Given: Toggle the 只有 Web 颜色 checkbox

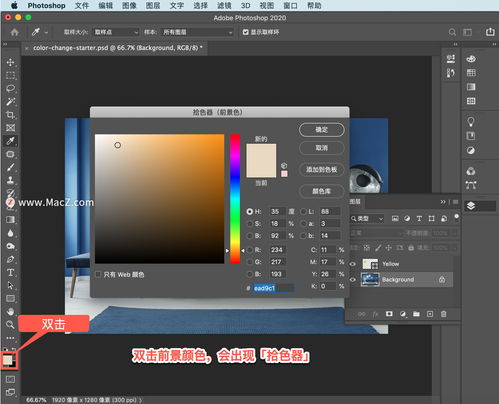Looking at the screenshot, I should 98,274.
